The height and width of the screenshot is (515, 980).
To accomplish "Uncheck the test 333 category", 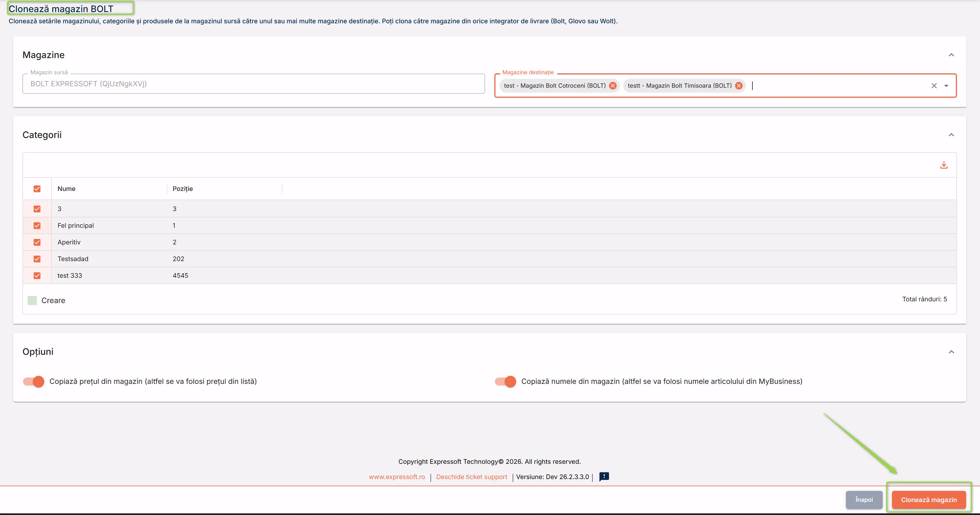I will [x=37, y=275].
